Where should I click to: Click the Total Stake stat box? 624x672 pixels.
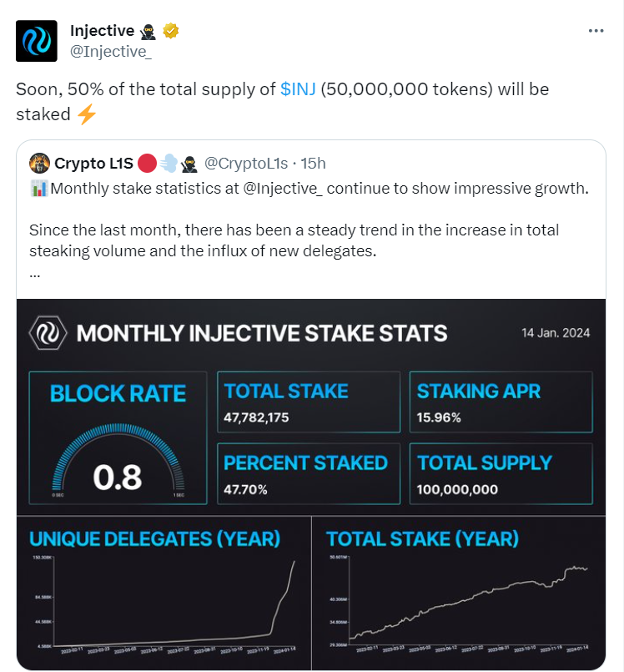[x=309, y=402]
